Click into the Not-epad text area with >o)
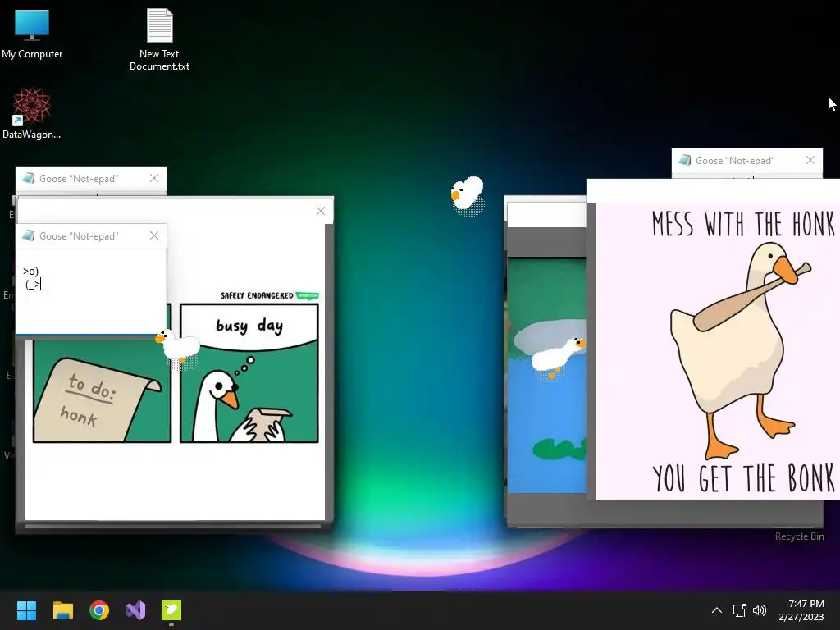Image resolution: width=840 pixels, height=630 pixels. [x=91, y=292]
